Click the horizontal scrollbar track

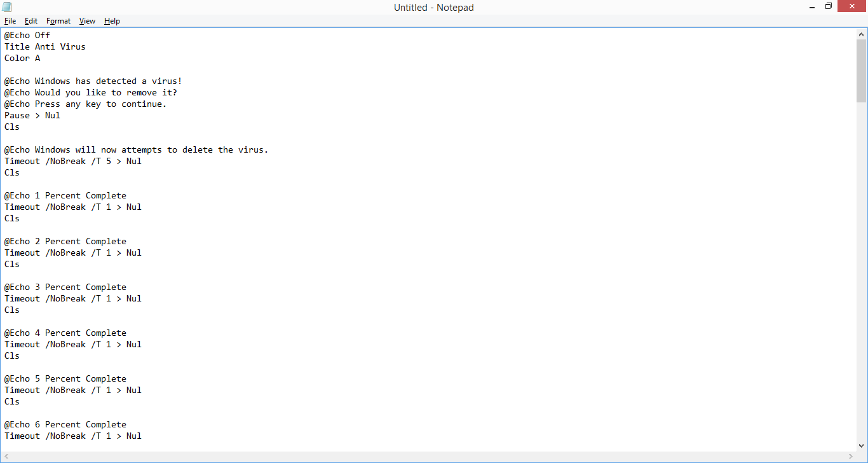click(x=426, y=456)
